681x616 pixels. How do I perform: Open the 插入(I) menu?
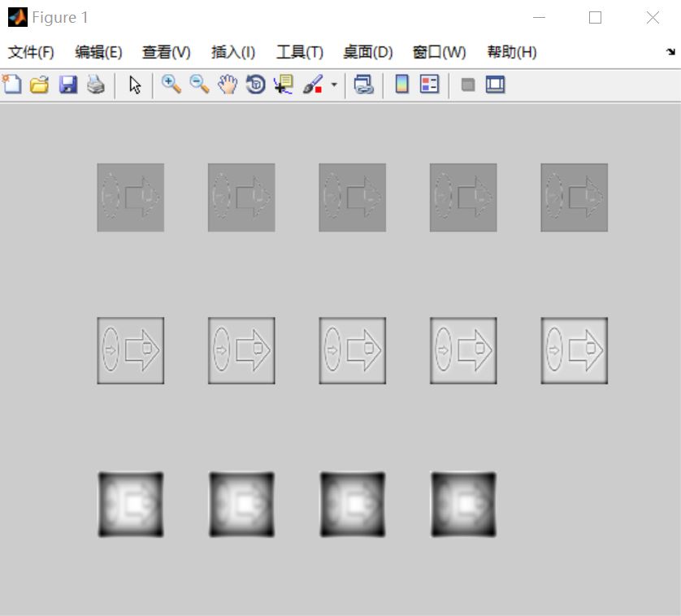click(232, 51)
